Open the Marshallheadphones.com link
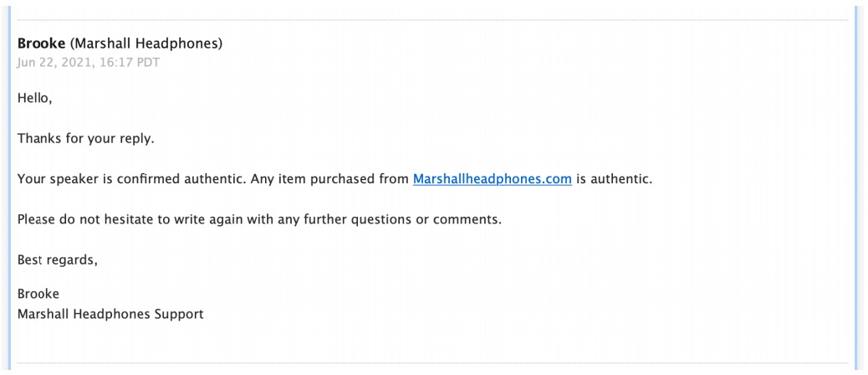The width and height of the screenshot is (868, 375). (x=492, y=178)
